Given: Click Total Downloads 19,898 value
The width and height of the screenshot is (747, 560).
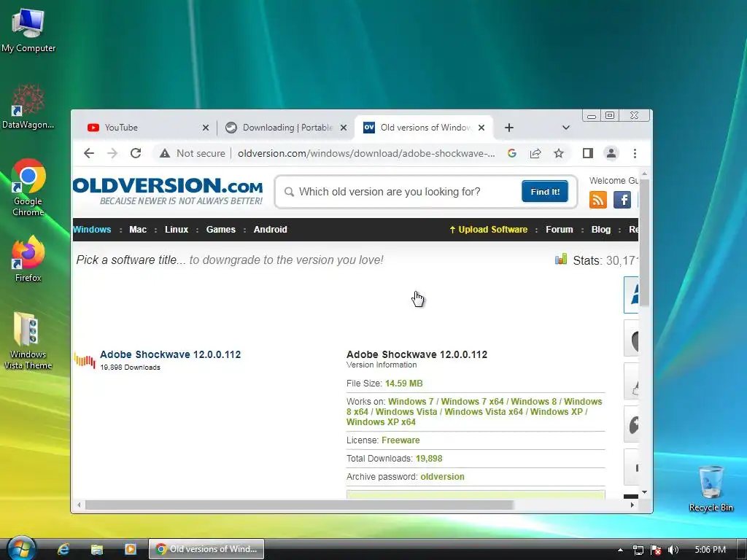Looking at the screenshot, I should [429, 459].
